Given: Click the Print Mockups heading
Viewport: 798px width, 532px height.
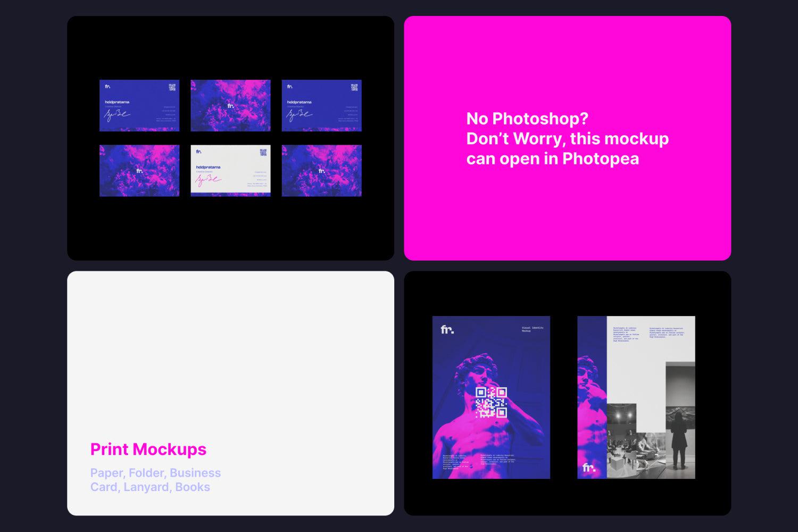Looking at the screenshot, I should (x=147, y=450).
